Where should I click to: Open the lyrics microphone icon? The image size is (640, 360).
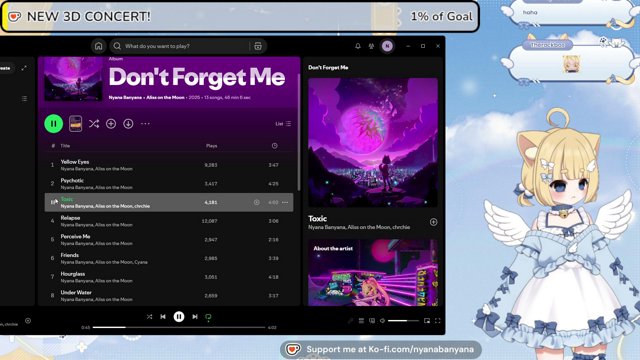click(350, 321)
